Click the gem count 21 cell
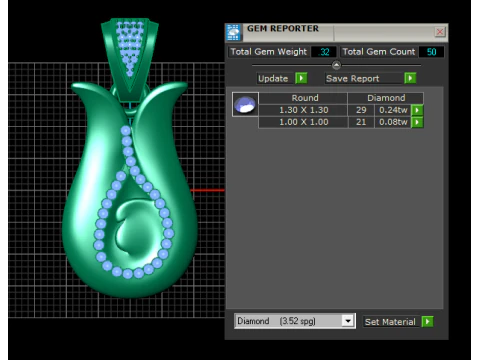 [361, 122]
